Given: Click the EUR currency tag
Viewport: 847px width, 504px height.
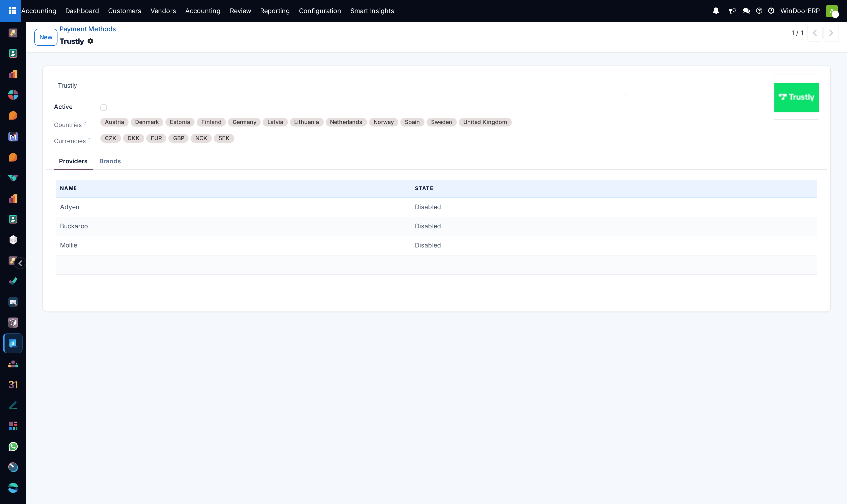Looking at the screenshot, I should (156, 138).
